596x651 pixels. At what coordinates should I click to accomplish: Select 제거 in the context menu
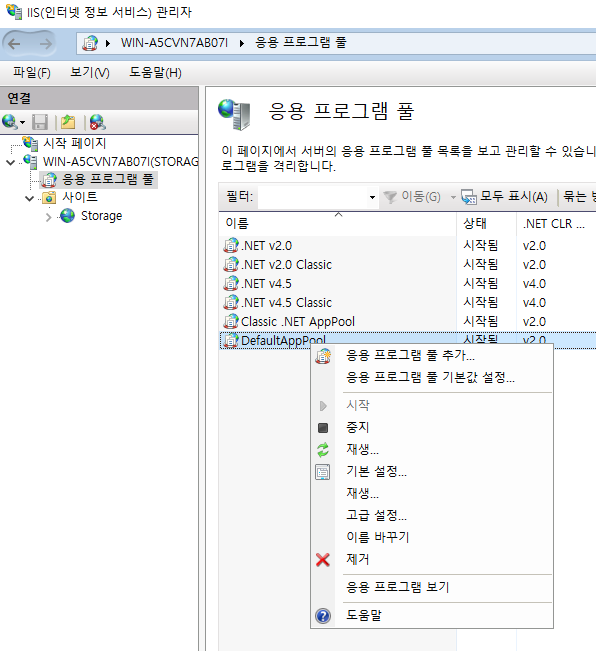pos(357,559)
